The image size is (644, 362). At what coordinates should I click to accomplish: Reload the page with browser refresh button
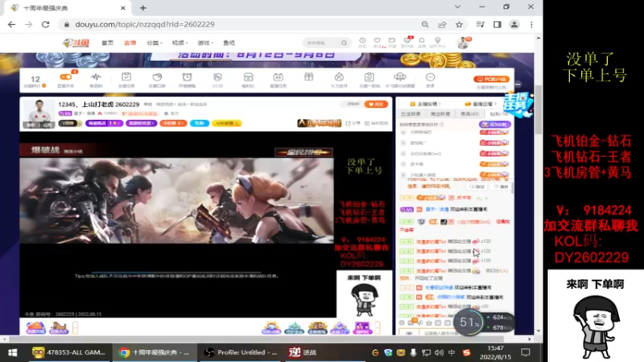pyautogui.click(x=46, y=24)
